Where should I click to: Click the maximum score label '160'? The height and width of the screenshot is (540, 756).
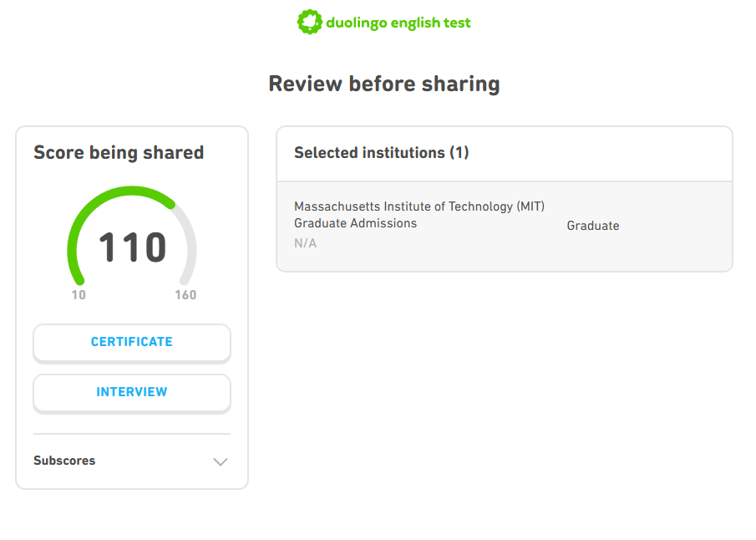click(x=185, y=295)
